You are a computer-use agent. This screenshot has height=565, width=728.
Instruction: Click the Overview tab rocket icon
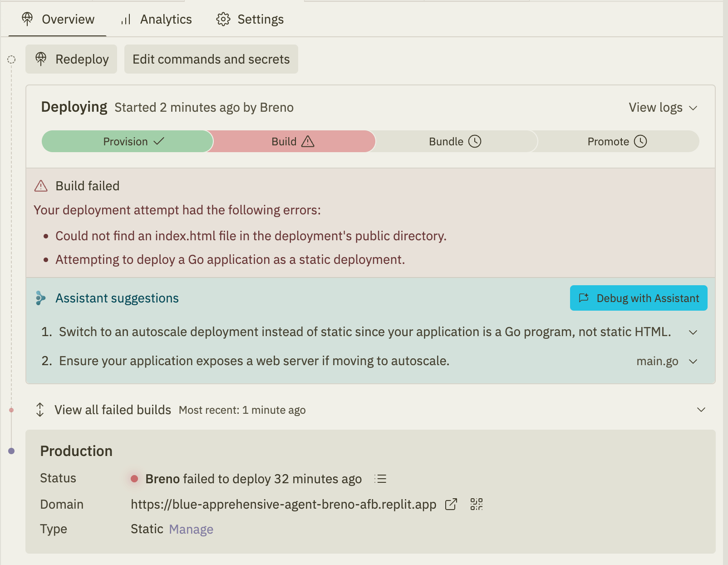point(27,19)
